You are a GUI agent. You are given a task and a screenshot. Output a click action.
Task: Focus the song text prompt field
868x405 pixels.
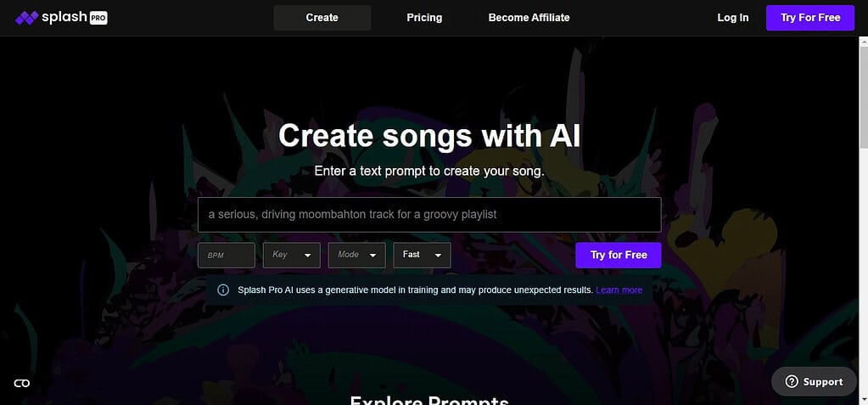point(429,215)
